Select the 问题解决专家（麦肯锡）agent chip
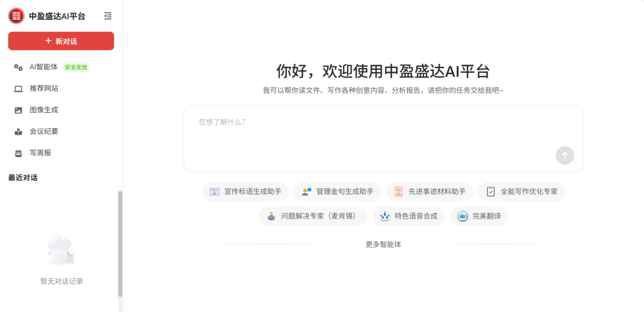 [312, 216]
